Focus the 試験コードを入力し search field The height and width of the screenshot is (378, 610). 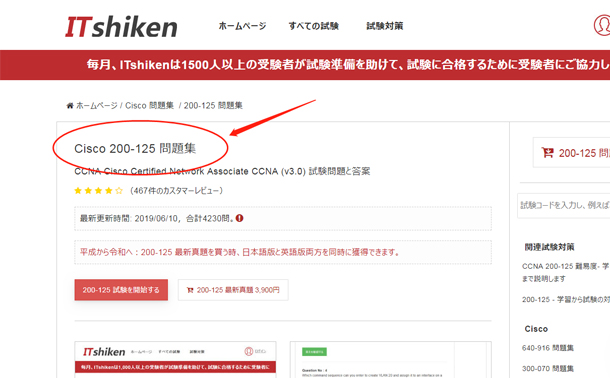[x=564, y=205]
